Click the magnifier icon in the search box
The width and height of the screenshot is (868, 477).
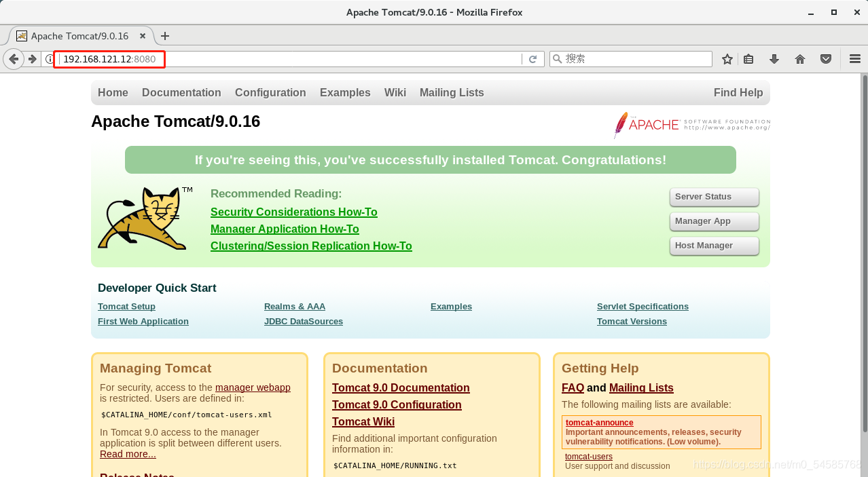coord(558,59)
